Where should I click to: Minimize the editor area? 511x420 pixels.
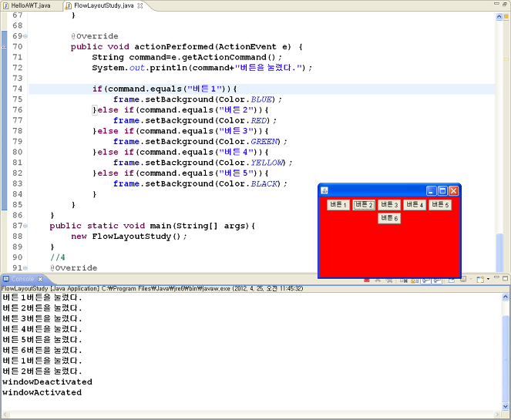[x=496, y=3]
